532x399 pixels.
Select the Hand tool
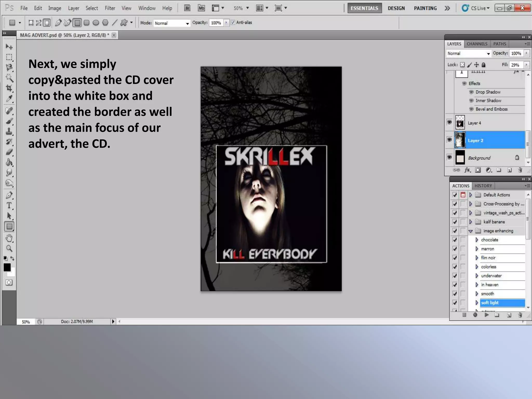(9, 238)
